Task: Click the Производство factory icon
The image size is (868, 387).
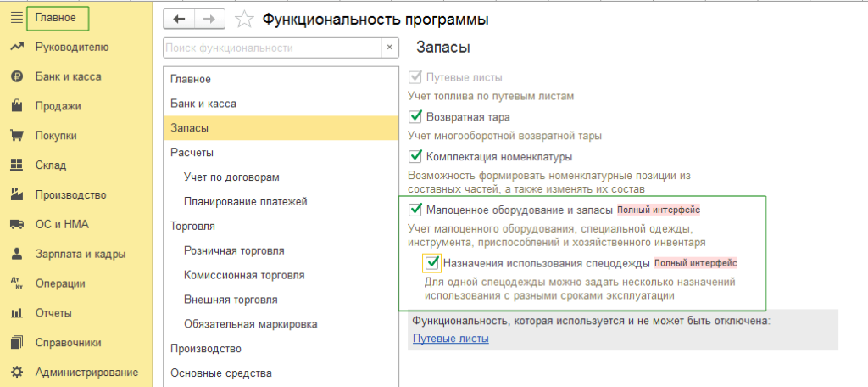Action: click(17, 194)
